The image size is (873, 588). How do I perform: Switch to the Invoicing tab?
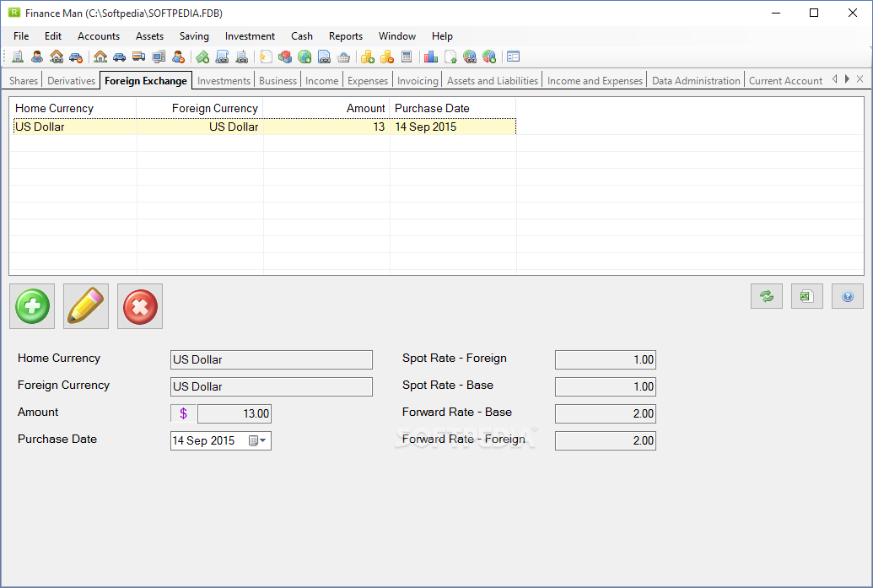tap(418, 81)
